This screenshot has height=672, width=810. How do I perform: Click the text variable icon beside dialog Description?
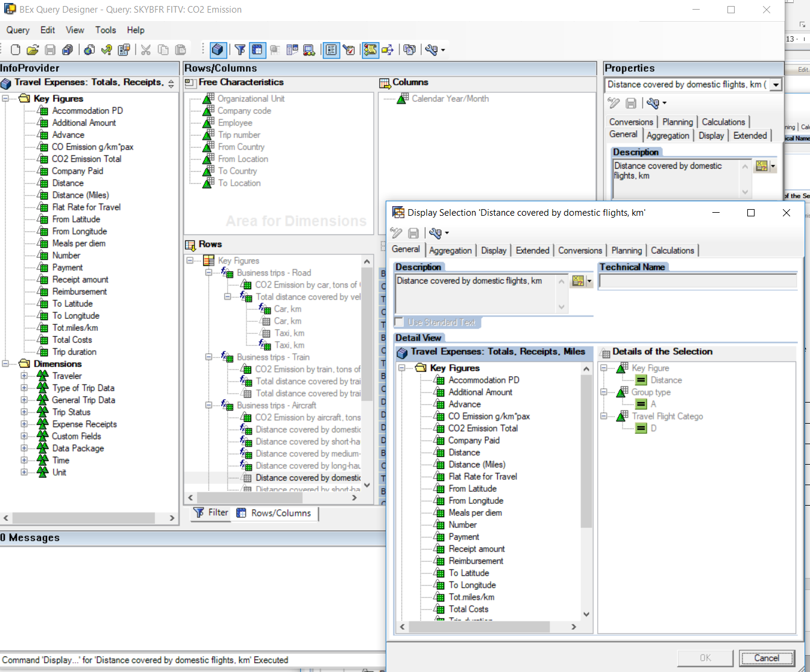[578, 281]
